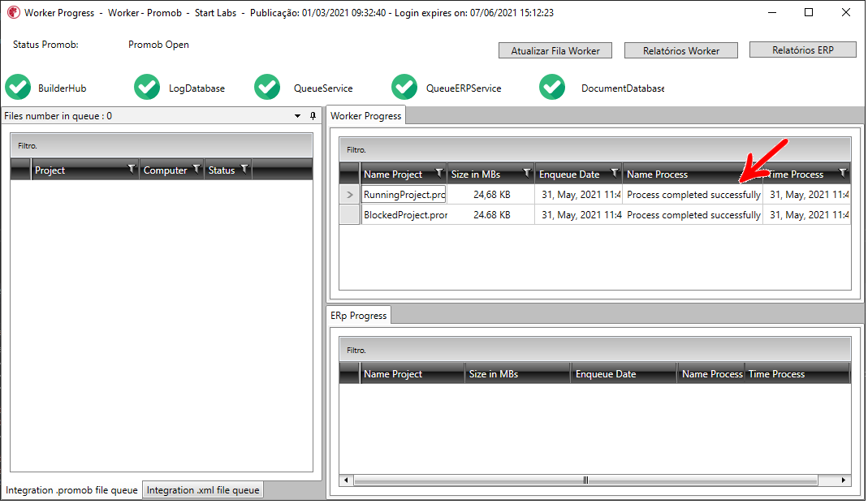Click the LogDatabase green check status icon
The height and width of the screenshot is (504, 868).
(x=147, y=88)
